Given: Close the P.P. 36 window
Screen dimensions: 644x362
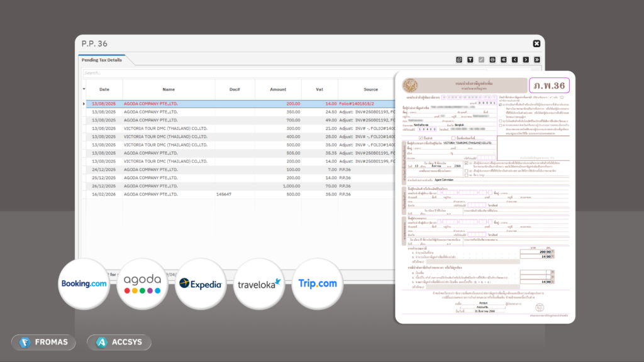Looking at the screenshot, I should click(x=536, y=43).
